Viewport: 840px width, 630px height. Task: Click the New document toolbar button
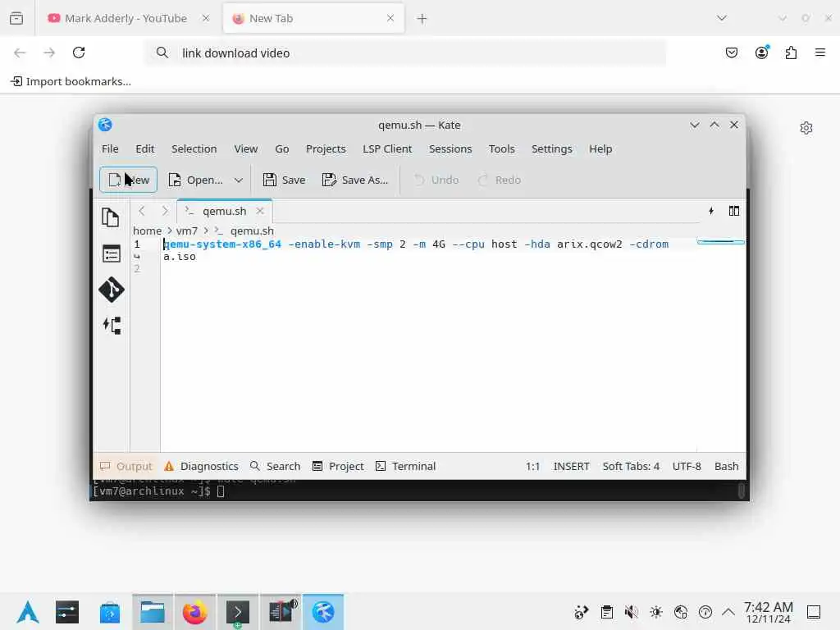click(x=128, y=180)
